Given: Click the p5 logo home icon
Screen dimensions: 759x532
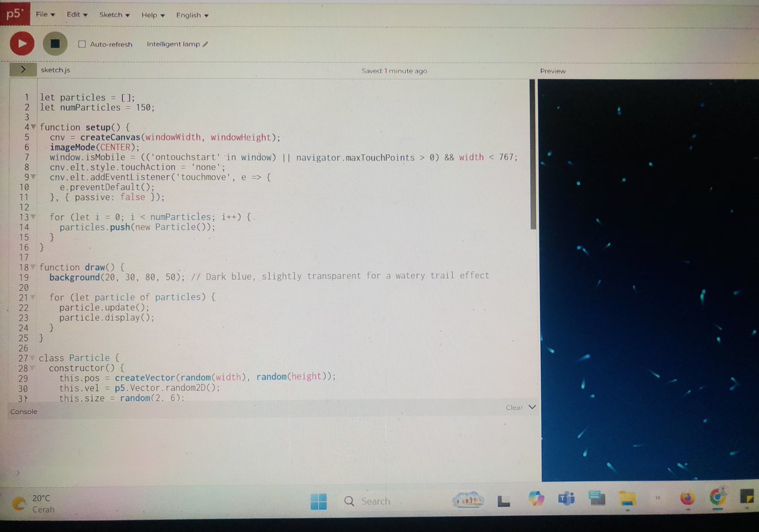Looking at the screenshot, I should [14, 15].
